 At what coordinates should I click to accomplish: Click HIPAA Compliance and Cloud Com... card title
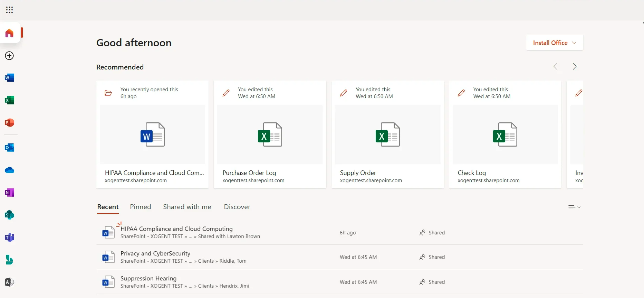point(154,173)
